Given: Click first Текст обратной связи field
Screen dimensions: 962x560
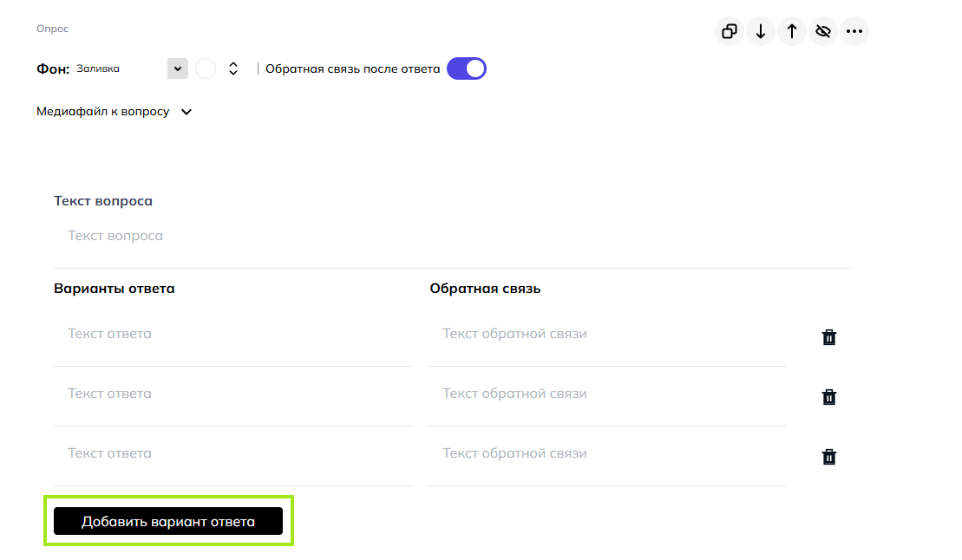Looking at the screenshot, I should click(607, 335).
